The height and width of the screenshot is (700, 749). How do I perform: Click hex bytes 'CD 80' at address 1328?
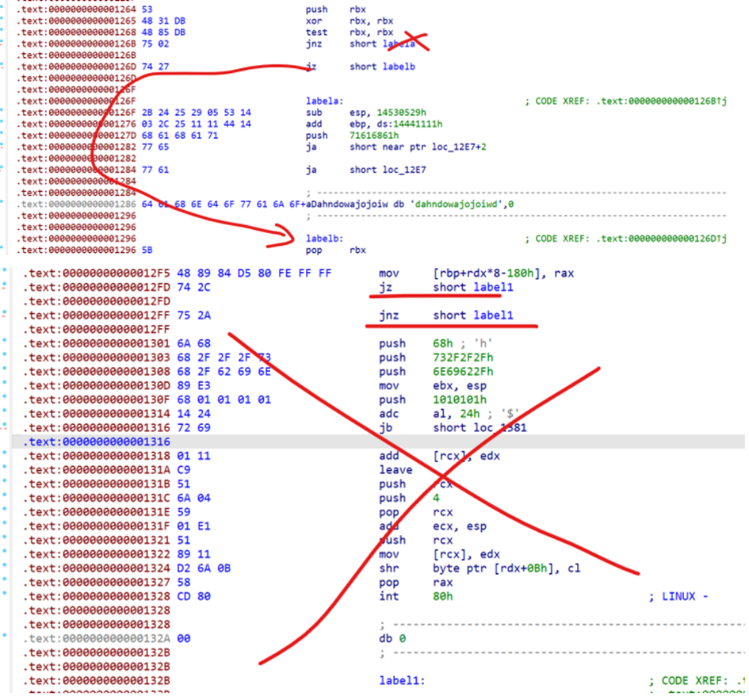click(x=193, y=596)
